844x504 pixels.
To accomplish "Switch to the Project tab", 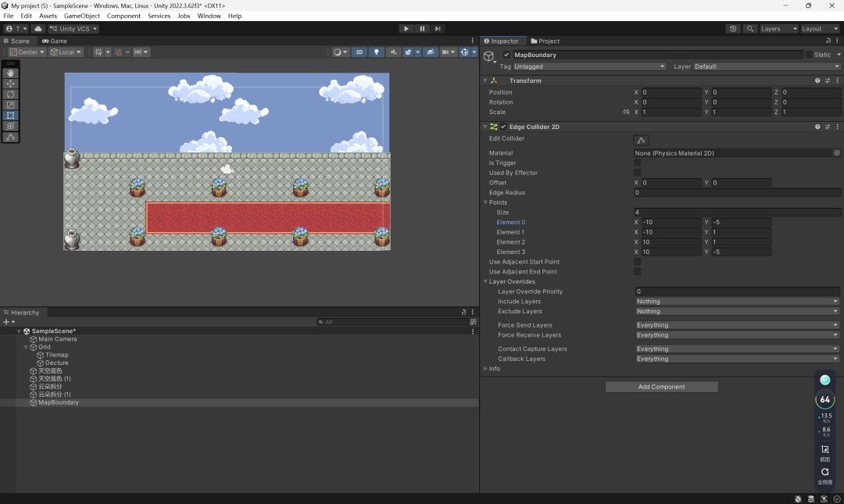I will click(545, 41).
